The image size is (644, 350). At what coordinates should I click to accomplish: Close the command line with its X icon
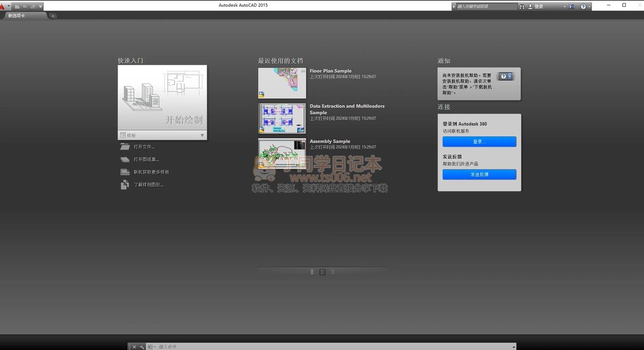click(x=134, y=347)
